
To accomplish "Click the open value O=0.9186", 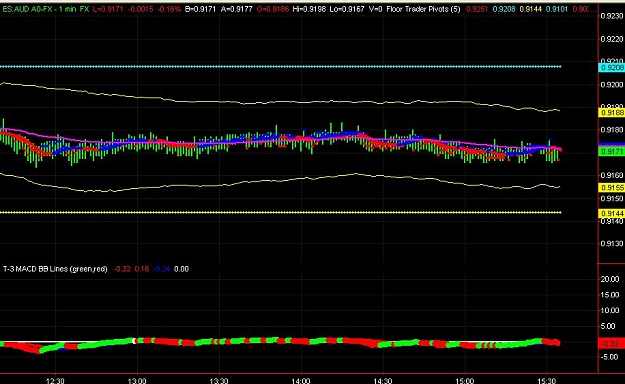I will [273, 8].
